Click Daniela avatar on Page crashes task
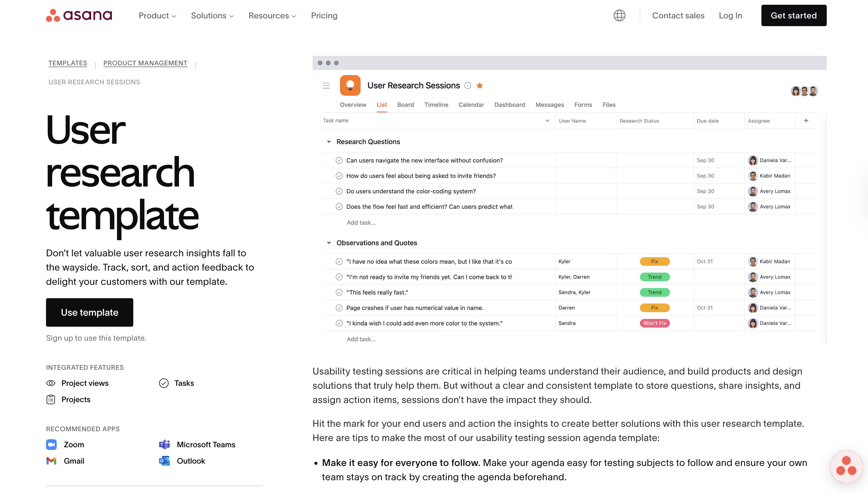The width and height of the screenshot is (868, 493). click(753, 308)
